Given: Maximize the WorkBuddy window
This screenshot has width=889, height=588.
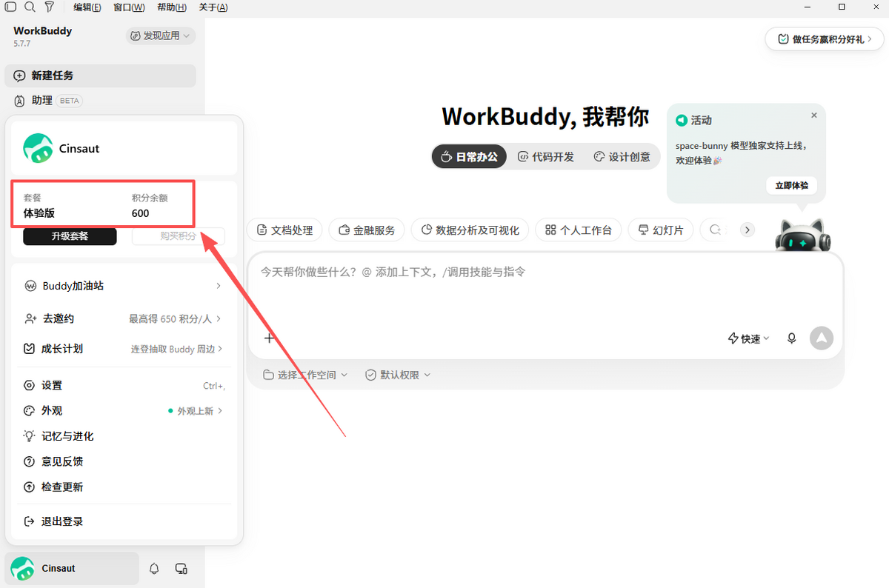Looking at the screenshot, I should pos(842,7).
